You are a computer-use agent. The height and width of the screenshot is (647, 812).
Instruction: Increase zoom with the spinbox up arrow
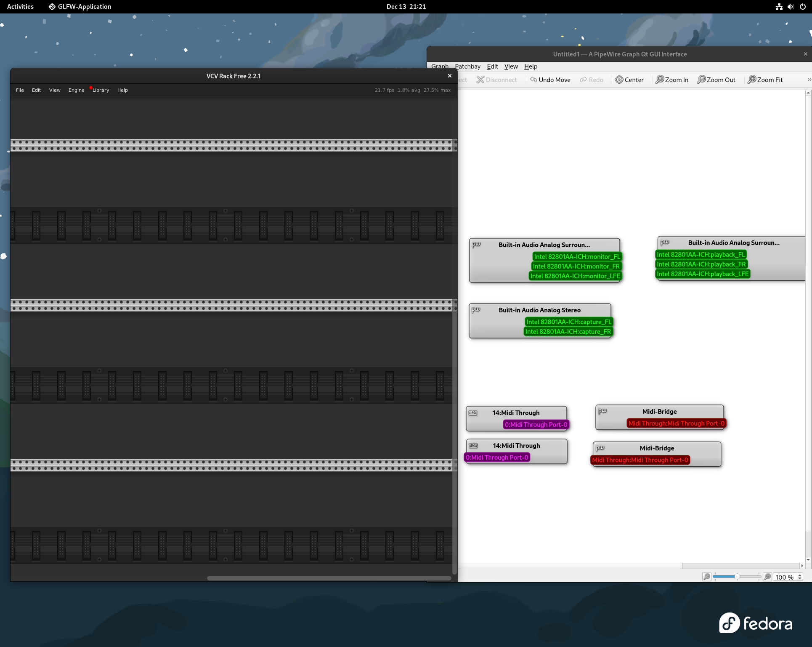tap(800, 575)
